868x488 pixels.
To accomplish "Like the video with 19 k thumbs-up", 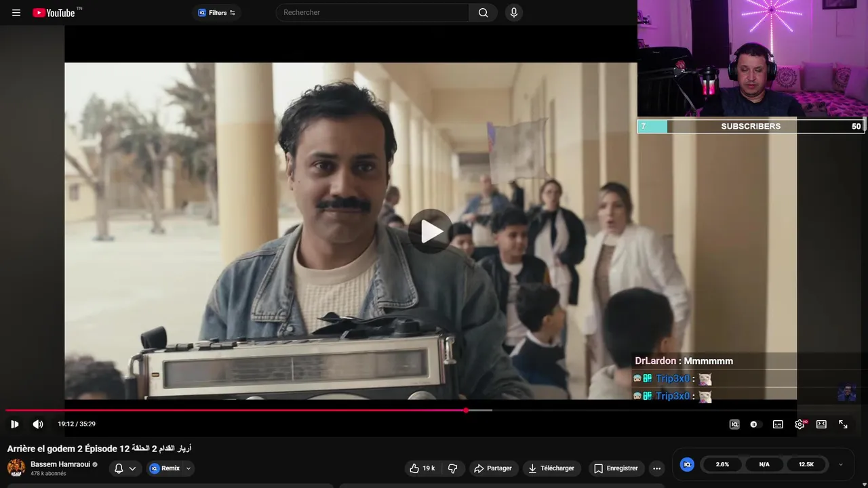I will click(424, 468).
